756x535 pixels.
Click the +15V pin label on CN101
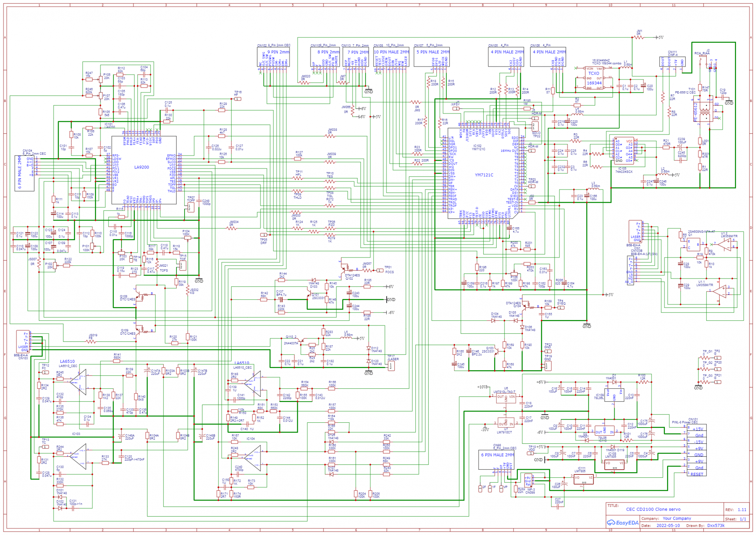pos(698,429)
